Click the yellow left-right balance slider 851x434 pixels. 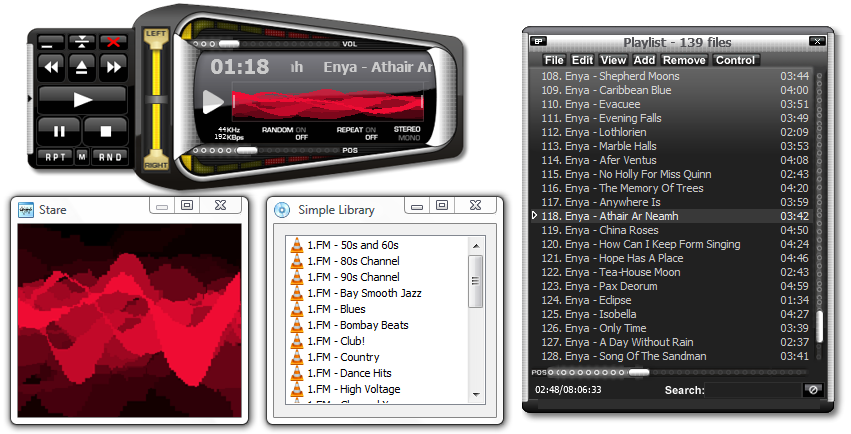coord(156,99)
